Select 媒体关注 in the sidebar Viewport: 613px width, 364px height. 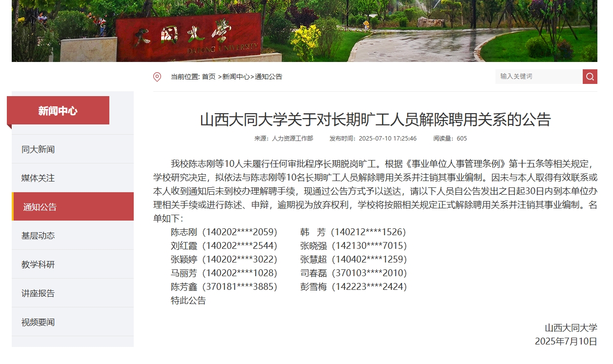pos(38,178)
